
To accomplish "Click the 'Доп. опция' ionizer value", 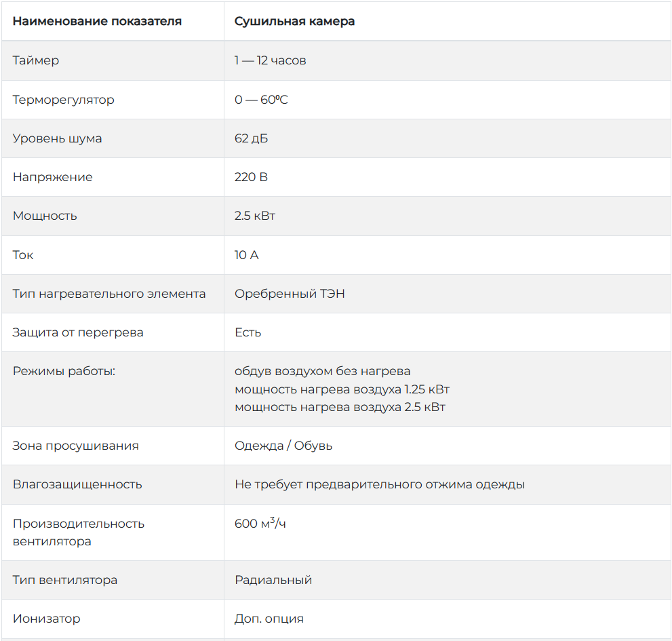I will (x=269, y=619).
